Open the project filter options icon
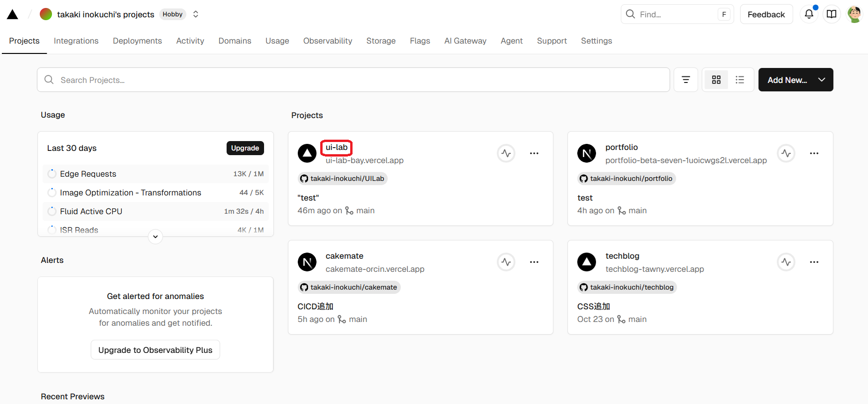868x404 pixels. 686,80
